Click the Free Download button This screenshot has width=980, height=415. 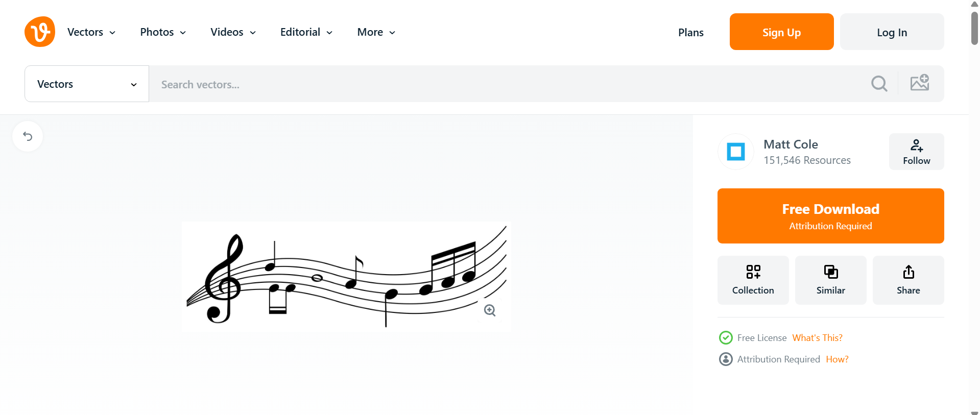pyautogui.click(x=830, y=216)
